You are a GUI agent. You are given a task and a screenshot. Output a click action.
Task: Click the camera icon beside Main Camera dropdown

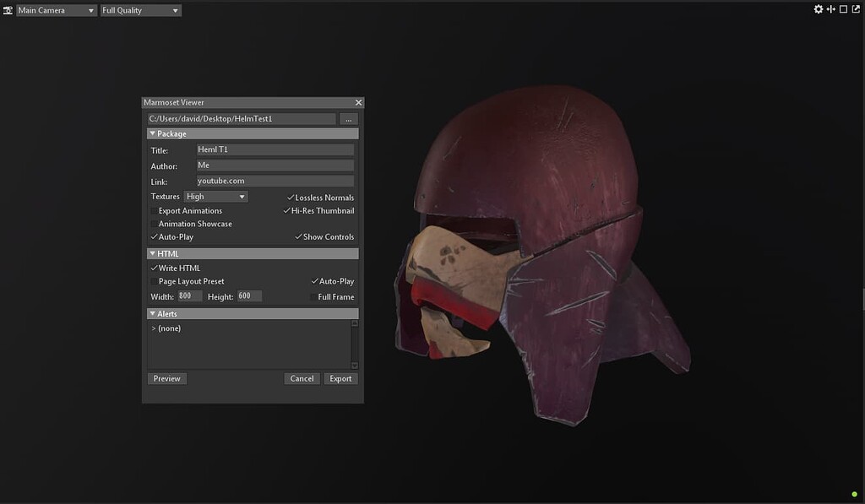(x=8, y=10)
